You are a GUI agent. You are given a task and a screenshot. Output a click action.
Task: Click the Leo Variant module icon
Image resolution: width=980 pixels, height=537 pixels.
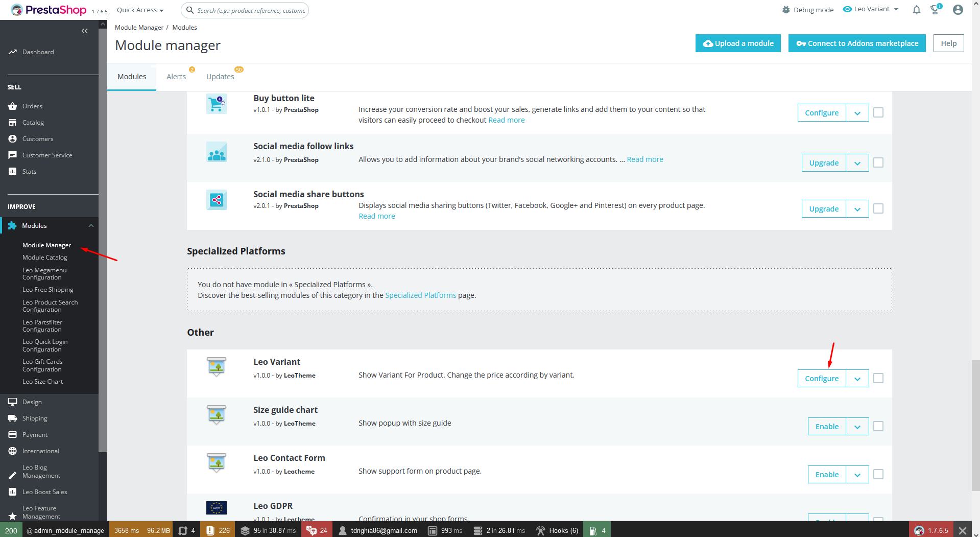tap(217, 366)
